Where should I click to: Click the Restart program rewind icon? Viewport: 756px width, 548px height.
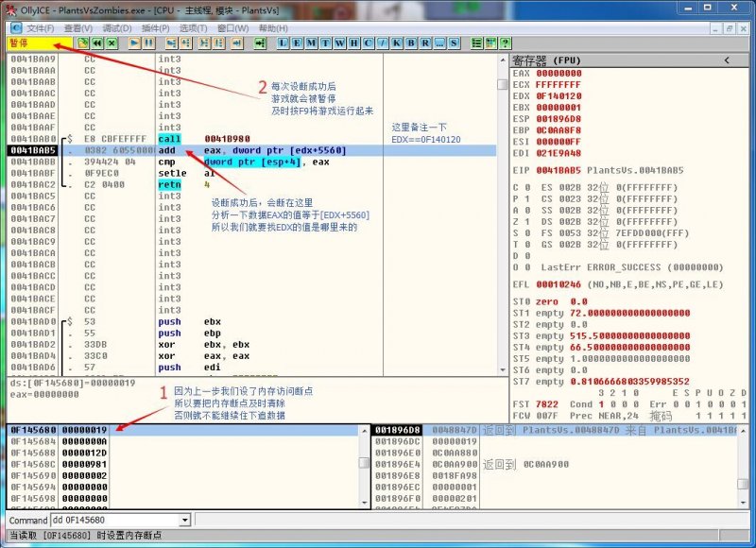97,43
